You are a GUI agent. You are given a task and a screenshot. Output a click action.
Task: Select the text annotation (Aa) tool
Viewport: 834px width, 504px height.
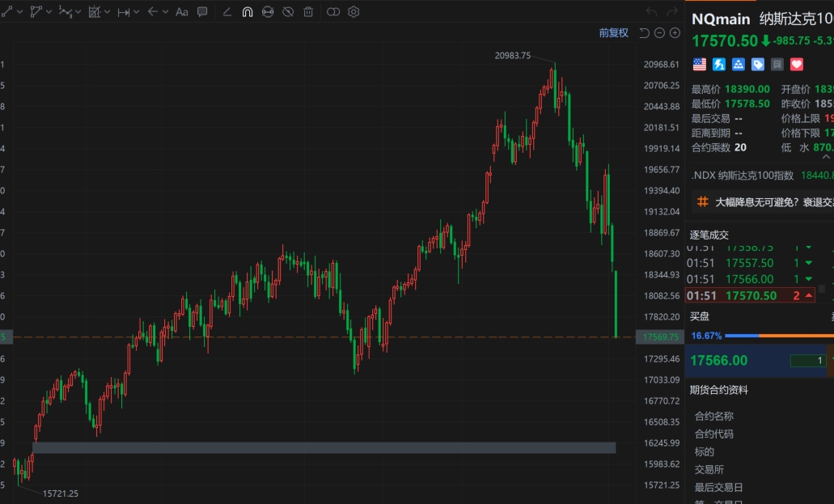181,12
